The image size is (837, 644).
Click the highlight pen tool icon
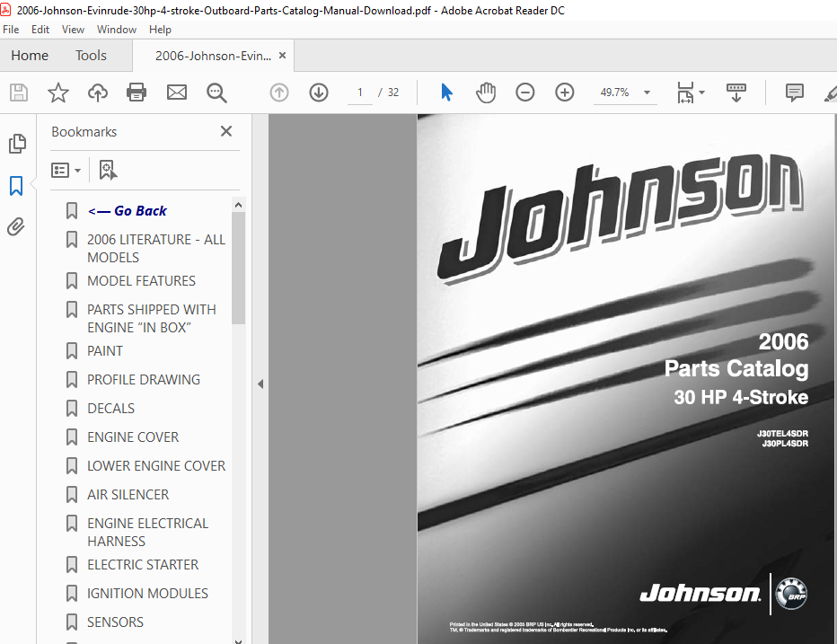(x=830, y=93)
